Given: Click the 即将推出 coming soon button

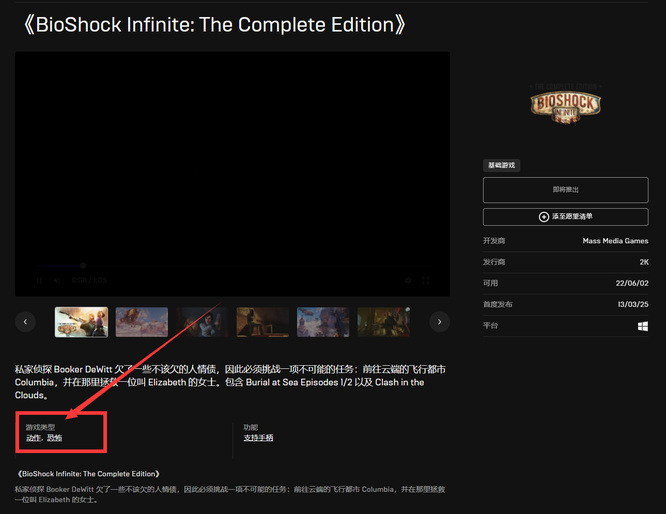Looking at the screenshot, I should pyautogui.click(x=565, y=189).
